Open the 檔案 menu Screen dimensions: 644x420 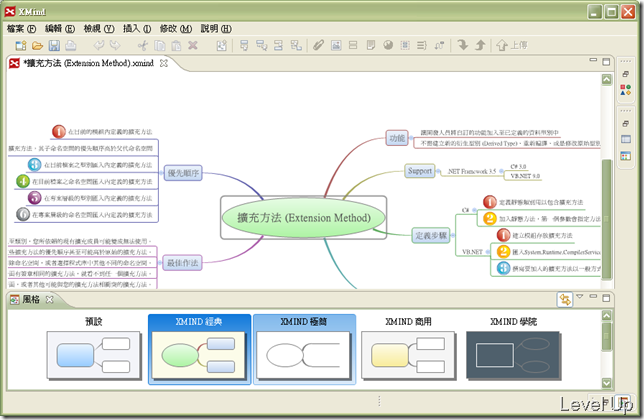[22, 28]
